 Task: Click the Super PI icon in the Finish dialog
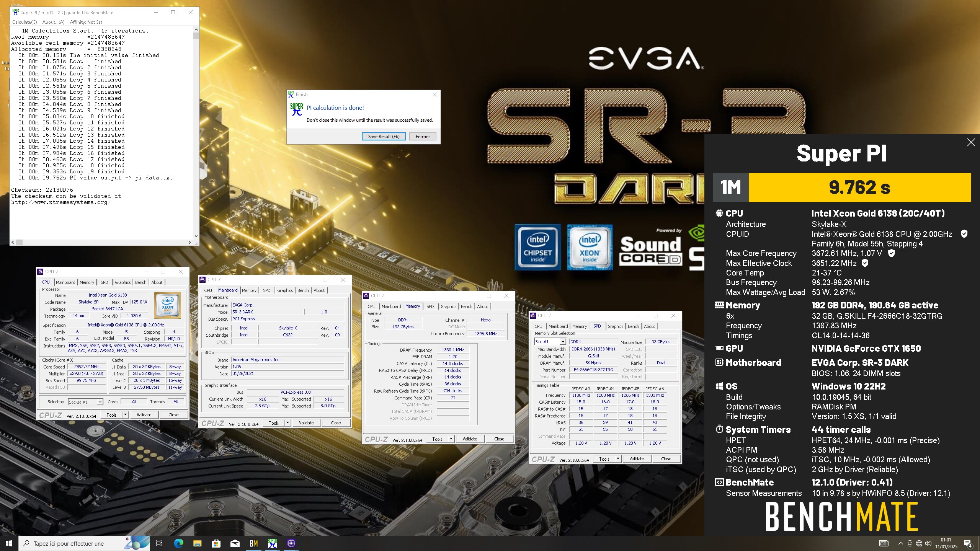296,109
